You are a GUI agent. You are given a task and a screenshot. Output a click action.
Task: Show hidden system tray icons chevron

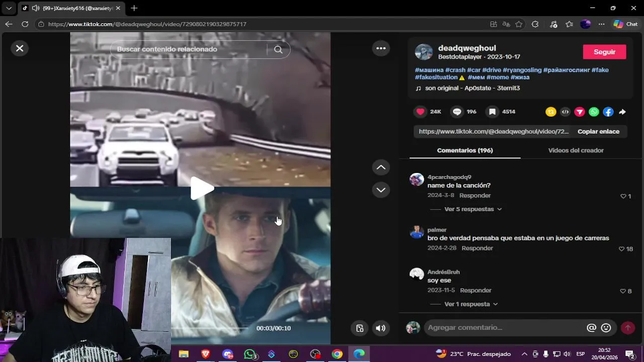tap(524, 354)
